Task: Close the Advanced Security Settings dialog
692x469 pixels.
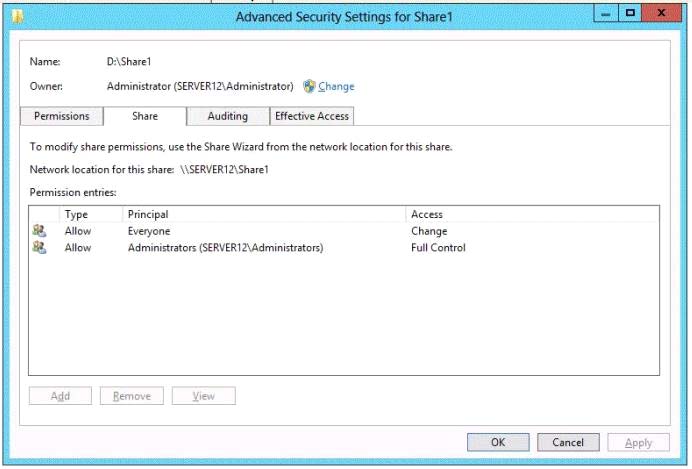Action: tap(665, 12)
